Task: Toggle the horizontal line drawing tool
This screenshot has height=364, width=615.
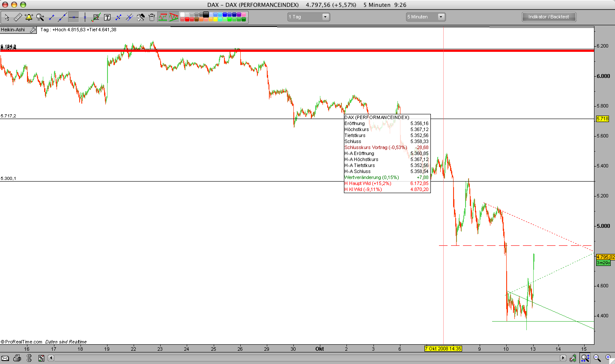Action: click(x=74, y=17)
